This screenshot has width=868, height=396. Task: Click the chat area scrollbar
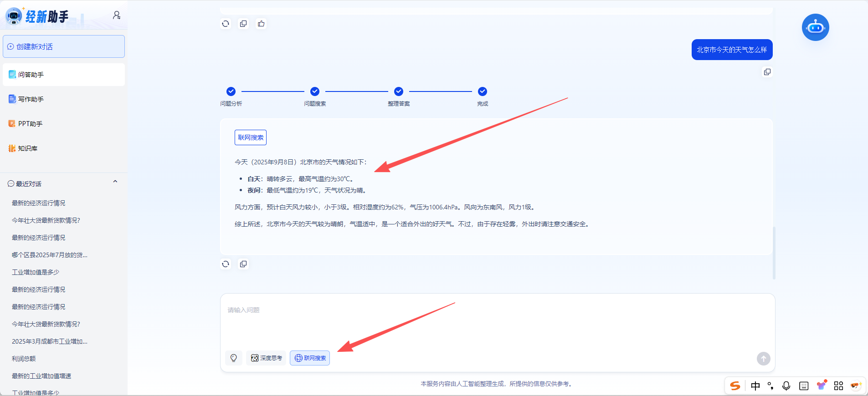click(774, 253)
